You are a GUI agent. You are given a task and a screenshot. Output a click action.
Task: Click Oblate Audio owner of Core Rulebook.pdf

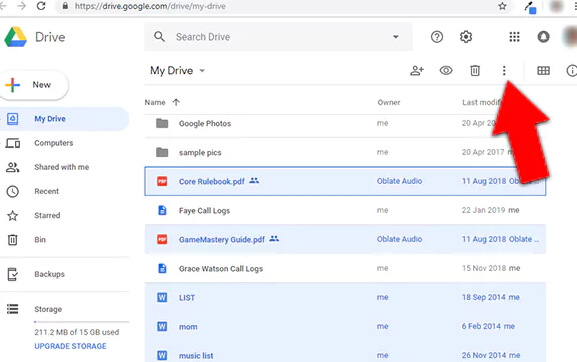(x=399, y=181)
